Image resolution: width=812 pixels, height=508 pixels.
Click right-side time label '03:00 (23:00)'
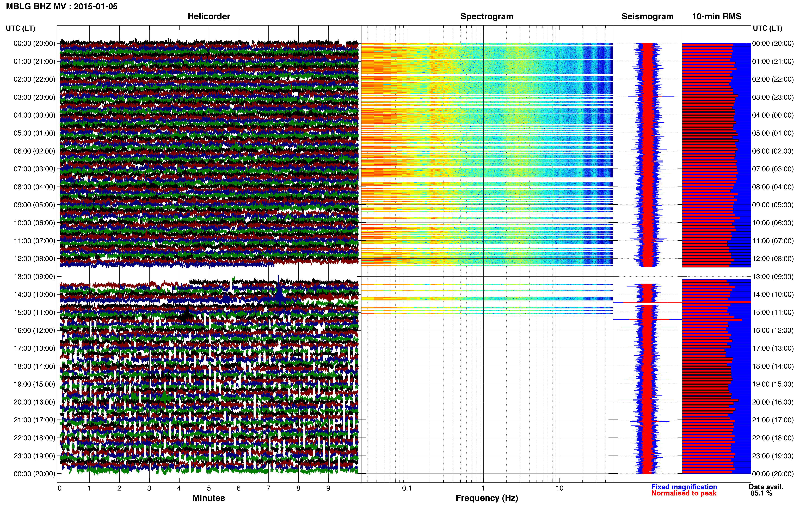tap(773, 97)
